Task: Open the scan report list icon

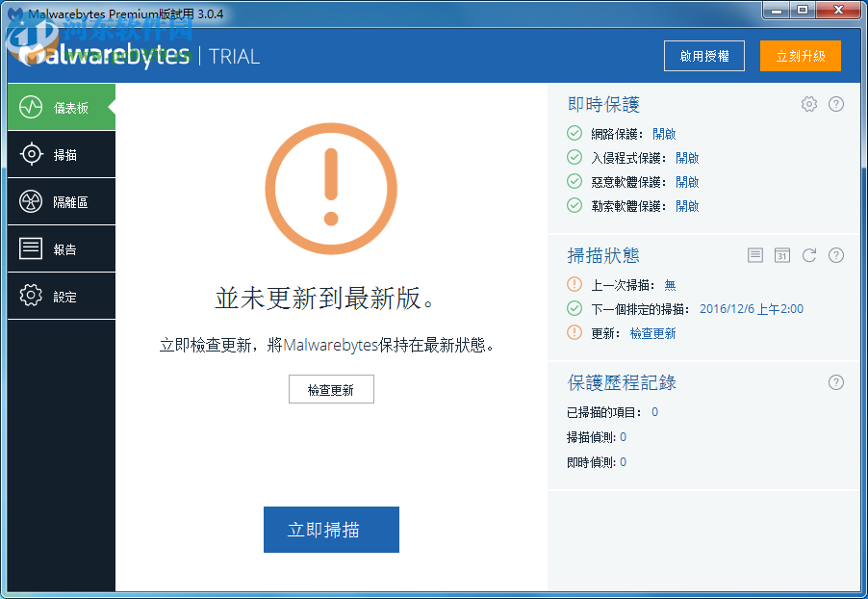Action: pyautogui.click(x=755, y=254)
